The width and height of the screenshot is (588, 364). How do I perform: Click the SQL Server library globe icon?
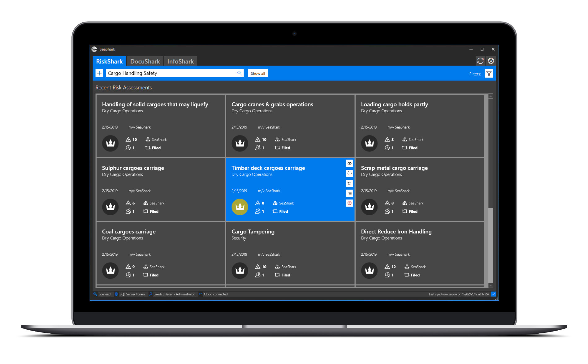point(116,294)
